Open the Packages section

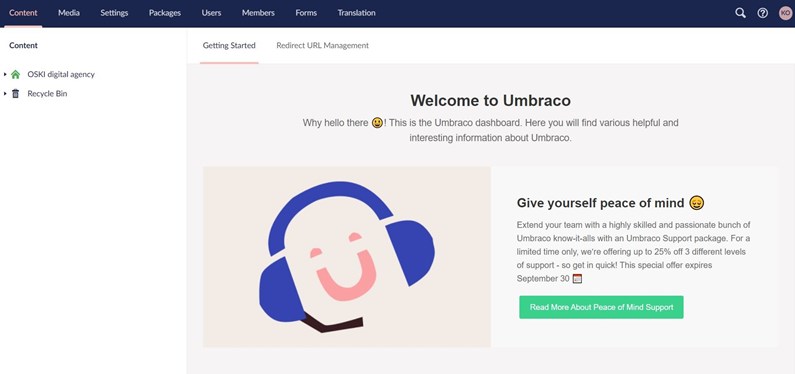coord(165,13)
